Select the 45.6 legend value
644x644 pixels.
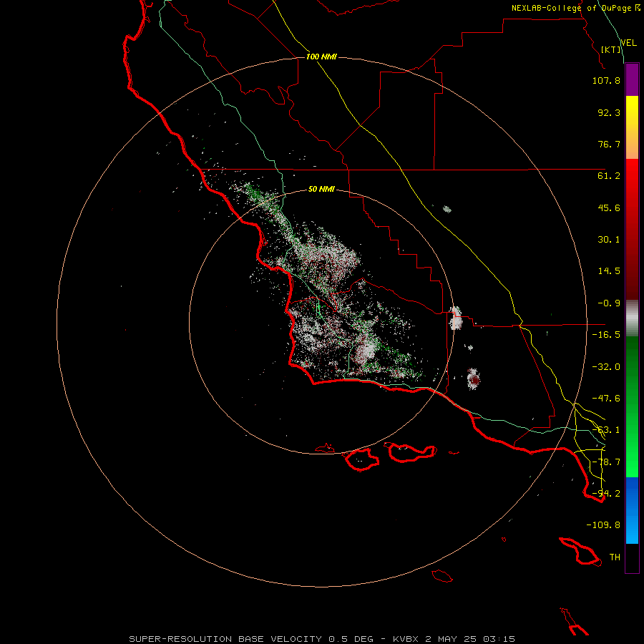coord(609,208)
